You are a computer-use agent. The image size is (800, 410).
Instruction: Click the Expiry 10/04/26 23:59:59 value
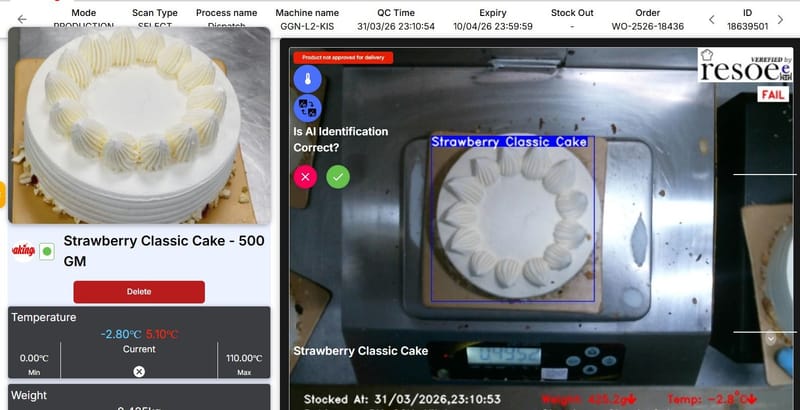coord(493,26)
